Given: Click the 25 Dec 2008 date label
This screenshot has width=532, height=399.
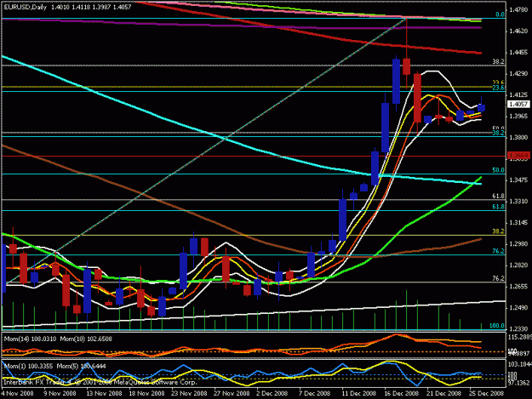Looking at the screenshot, I should pos(486,393).
